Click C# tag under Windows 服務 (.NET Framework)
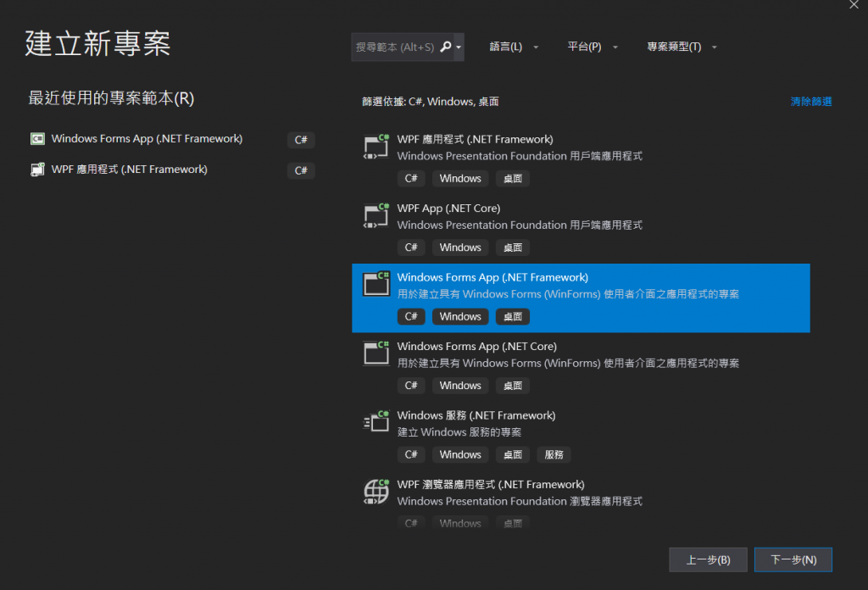 tap(411, 455)
